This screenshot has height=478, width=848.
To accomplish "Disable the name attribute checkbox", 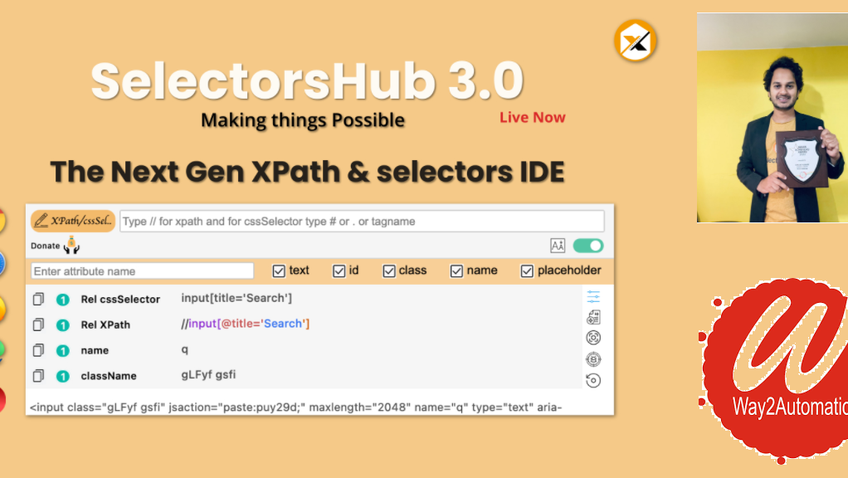I will 456,271.
